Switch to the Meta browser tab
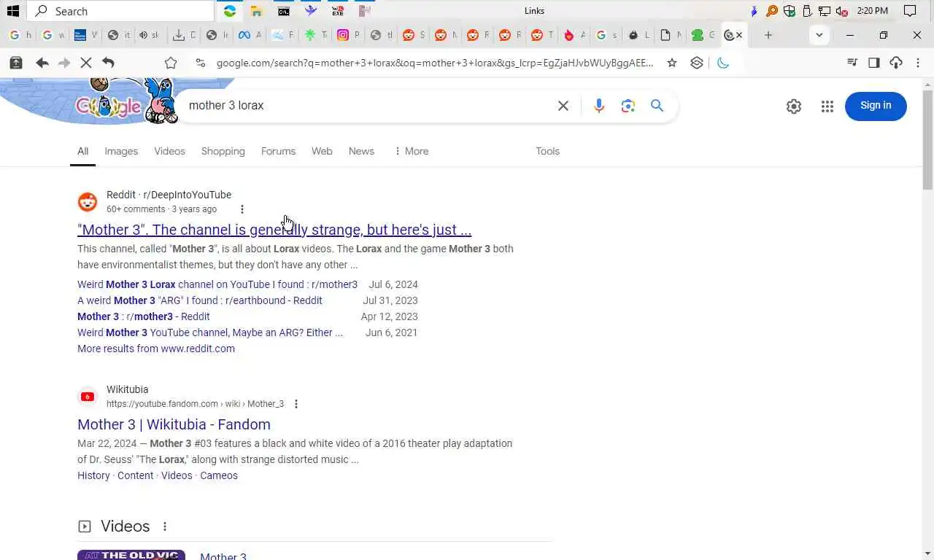Image resolution: width=934 pixels, height=560 pixels. [245, 35]
